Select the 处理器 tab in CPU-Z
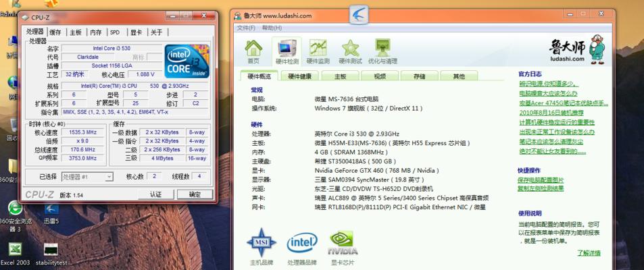 35,32
